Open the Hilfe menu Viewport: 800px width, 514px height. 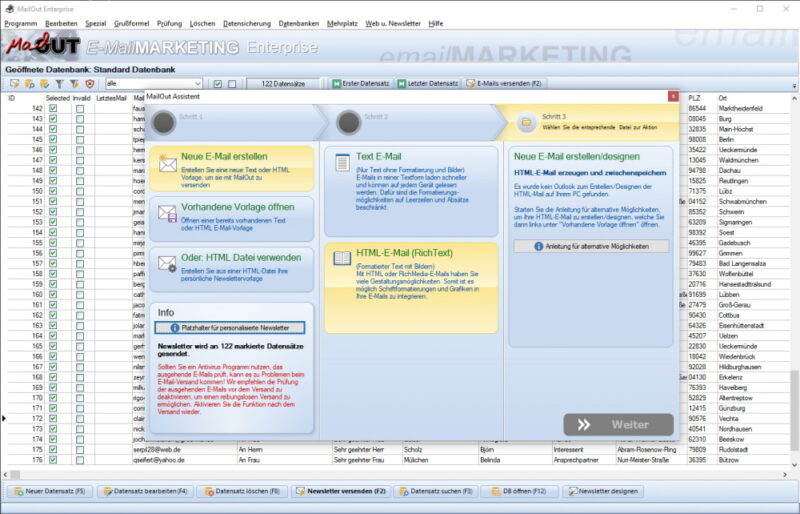436,23
